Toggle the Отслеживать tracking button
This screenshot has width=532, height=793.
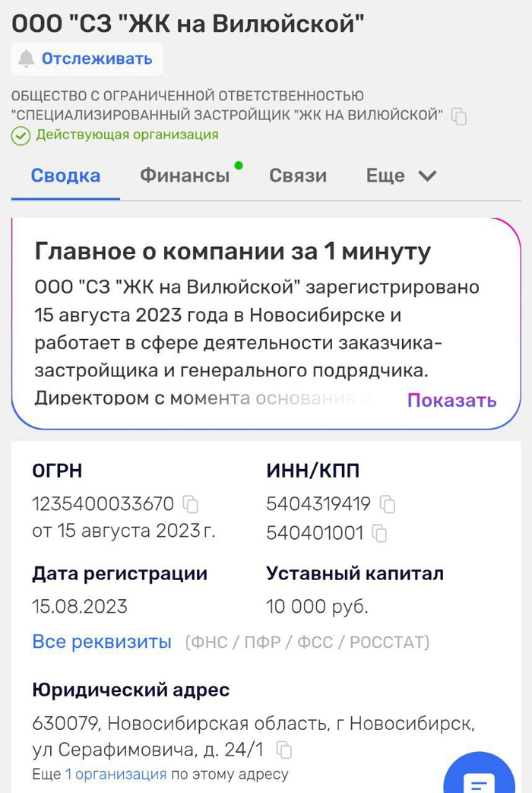[x=87, y=59]
